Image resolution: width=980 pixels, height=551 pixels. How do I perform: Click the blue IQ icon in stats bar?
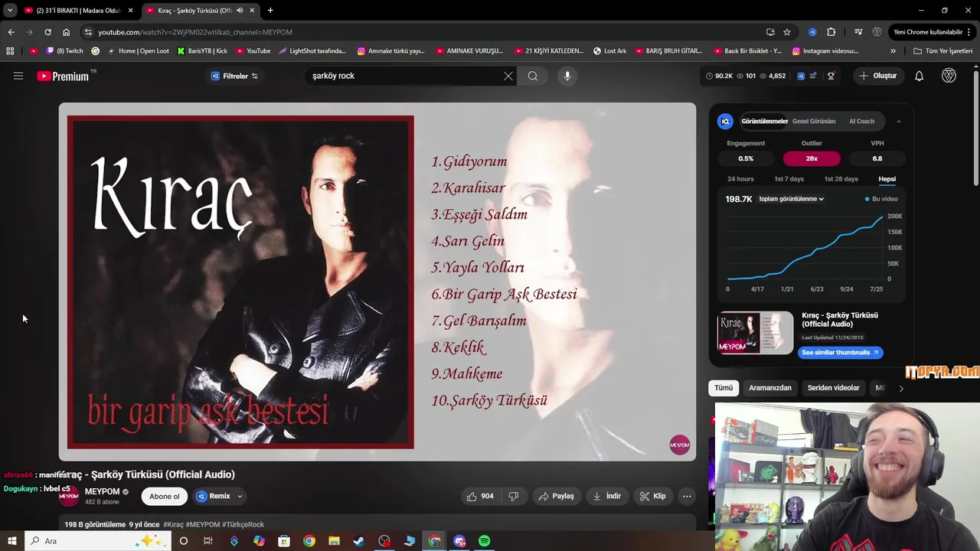801,76
